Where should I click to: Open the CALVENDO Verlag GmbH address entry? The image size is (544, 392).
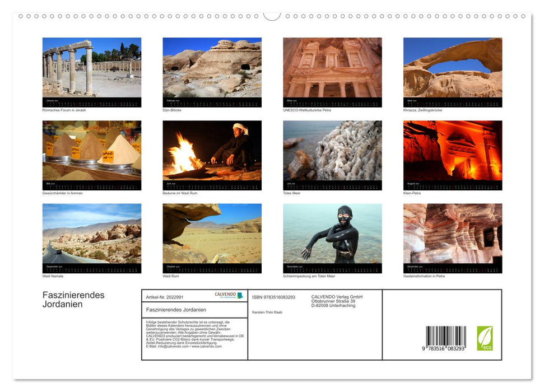pyautogui.click(x=335, y=300)
